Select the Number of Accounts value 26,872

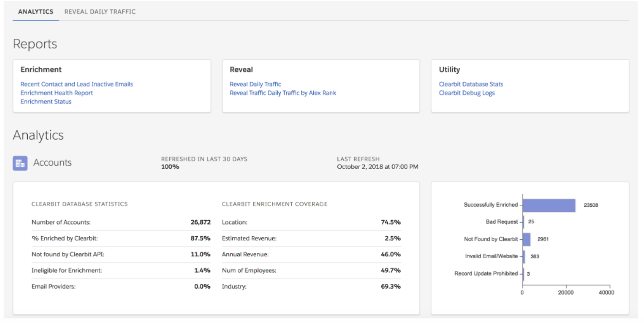click(x=201, y=222)
